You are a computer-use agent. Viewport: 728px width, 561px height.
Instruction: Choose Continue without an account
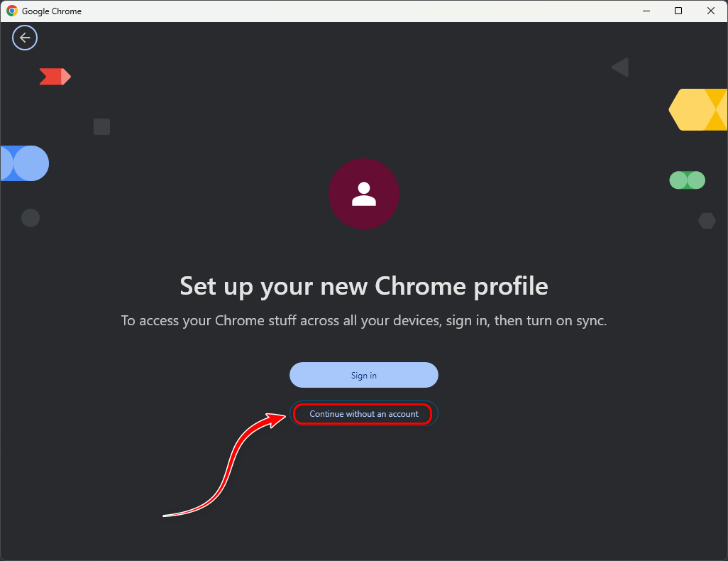pyautogui.click(x=364, y=414)
